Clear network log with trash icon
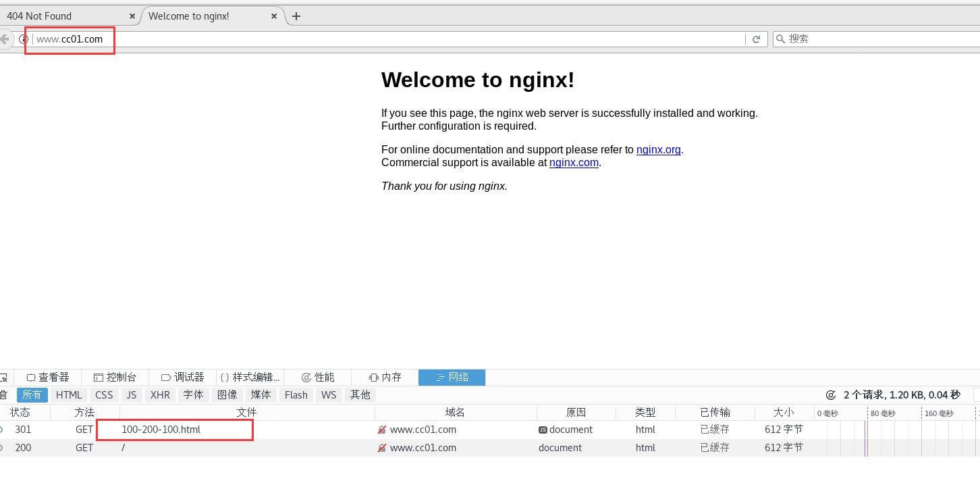Viewport: 980px width, 487px height. tap(3, 395)
